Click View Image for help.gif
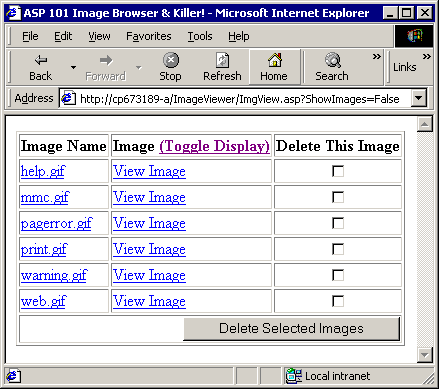The image size is (439, 389). (x=149, y=171)
